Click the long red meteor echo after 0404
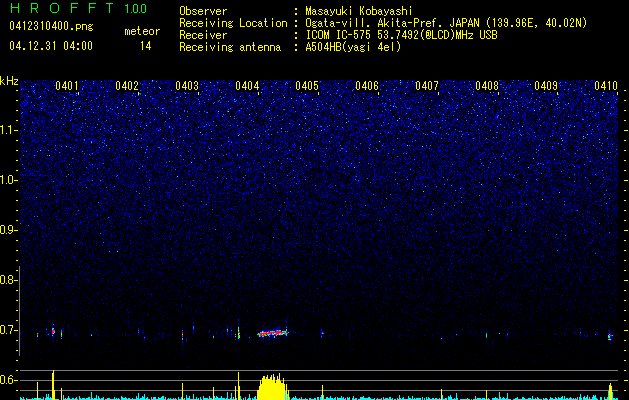This screenshot has width=629, height=400. pyautogui.click(x=273, y=333)
